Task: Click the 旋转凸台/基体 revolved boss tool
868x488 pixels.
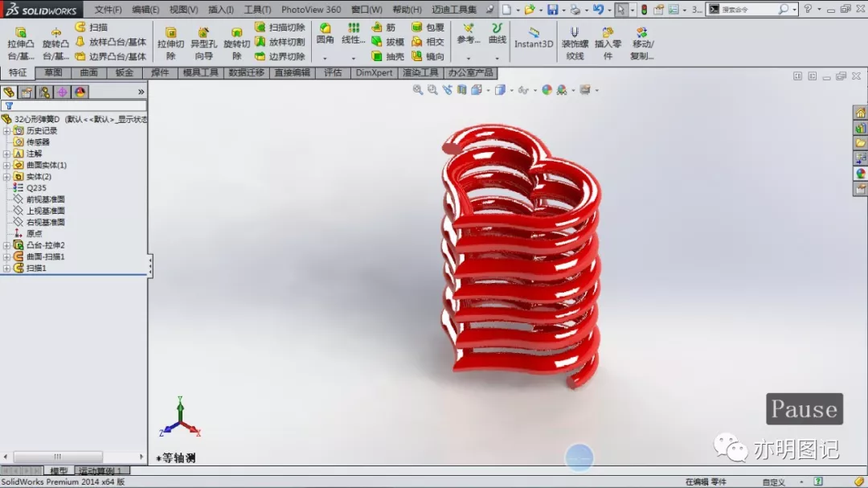Action: 55,43
